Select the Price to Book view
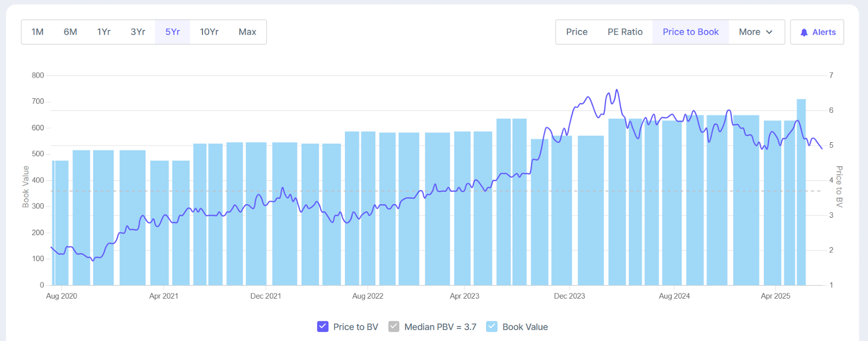The image size is (868, 341). (691, 32)
